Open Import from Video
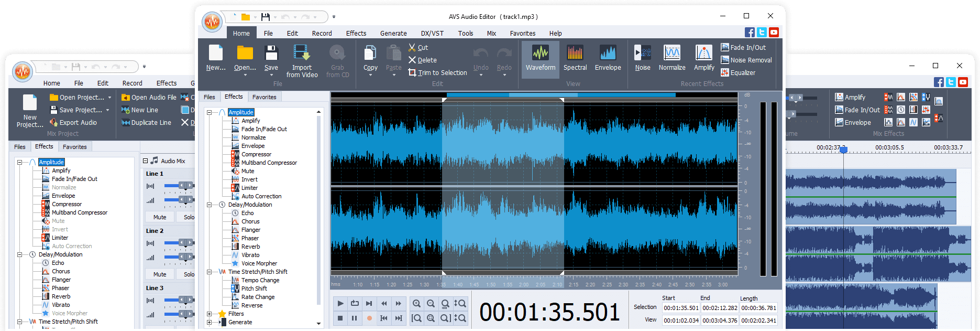Image resolution: width=980 pixels, height=331 pixels. tap(302, 60)
